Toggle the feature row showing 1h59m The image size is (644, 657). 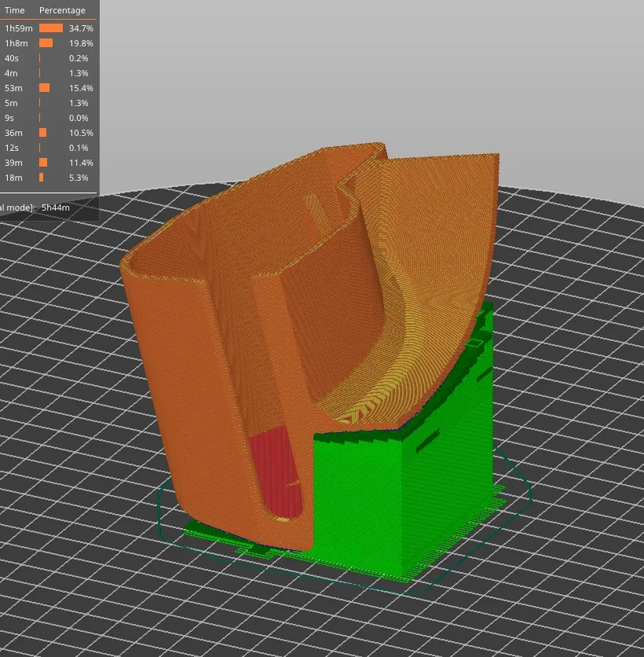pyautogui.click(x=49, y=28)
